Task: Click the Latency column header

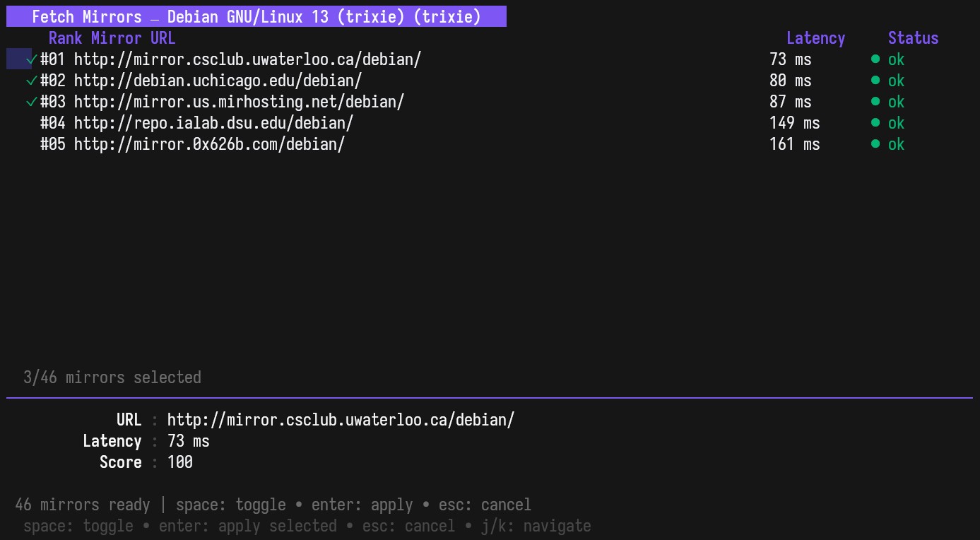Action: point(815,38)
